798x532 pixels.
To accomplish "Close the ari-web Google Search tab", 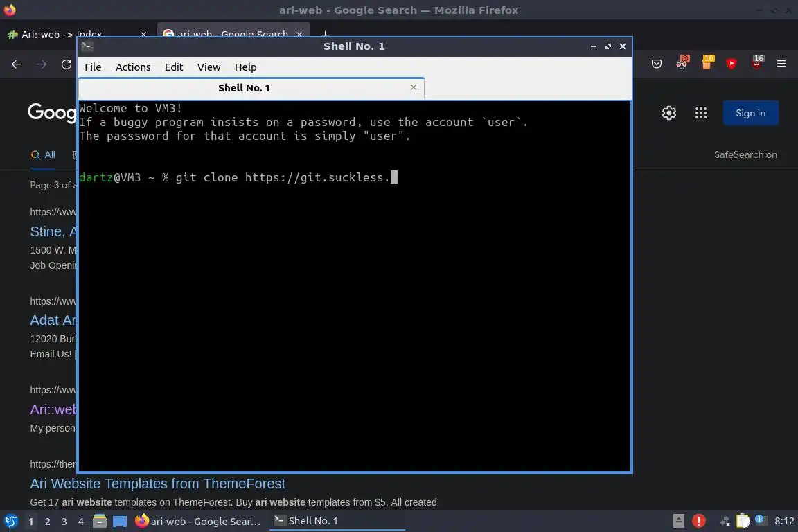I will 299,34.
